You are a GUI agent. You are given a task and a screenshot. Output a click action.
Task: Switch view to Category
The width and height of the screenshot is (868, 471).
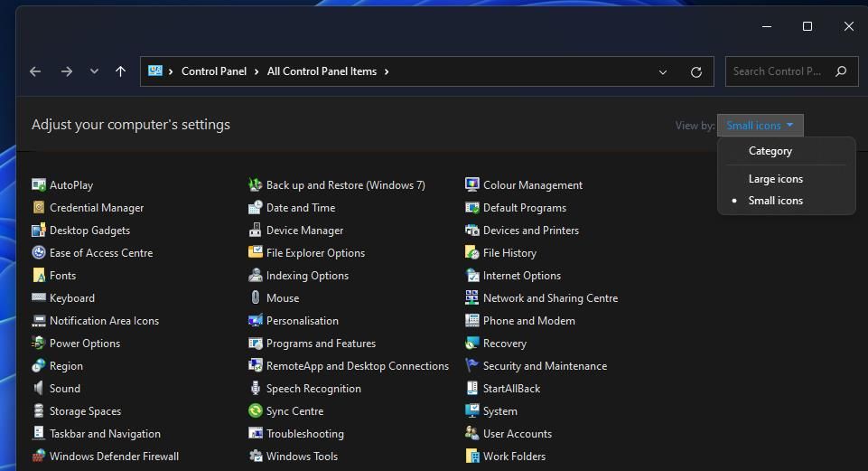(770, 151)
